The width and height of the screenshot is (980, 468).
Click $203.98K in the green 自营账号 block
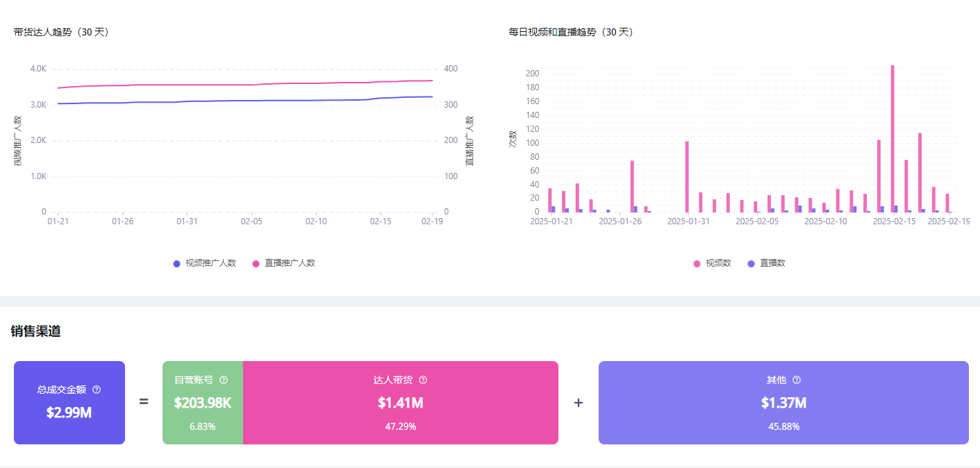pos(202,403)
